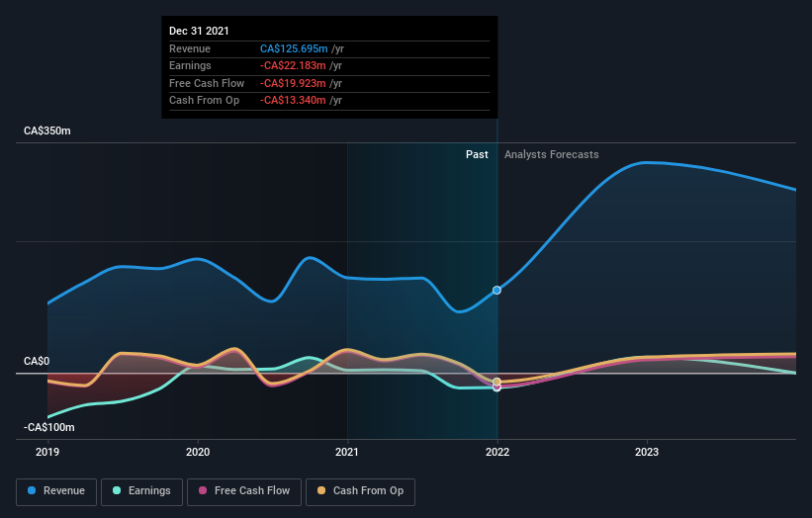Click the -CA$22.183m earnings value
Viewport: 812px width, 518px height.
point(293,65)
